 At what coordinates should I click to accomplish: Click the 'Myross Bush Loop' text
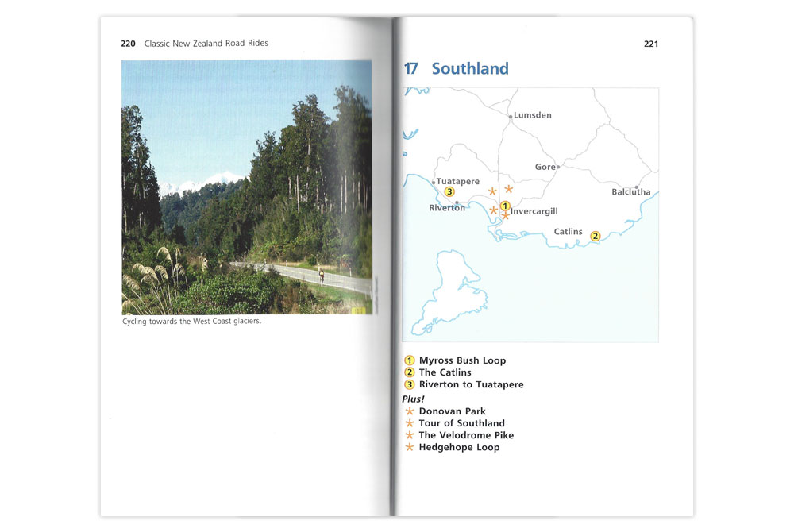[462, 360]
